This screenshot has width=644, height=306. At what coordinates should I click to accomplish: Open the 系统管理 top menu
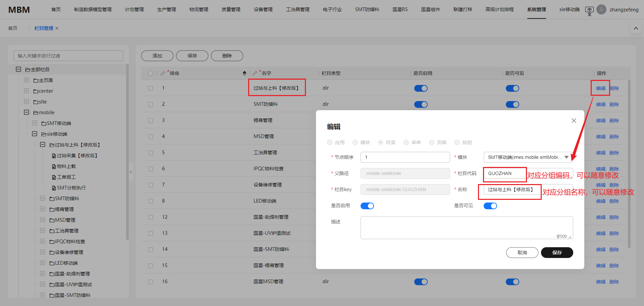pos(536,9)
